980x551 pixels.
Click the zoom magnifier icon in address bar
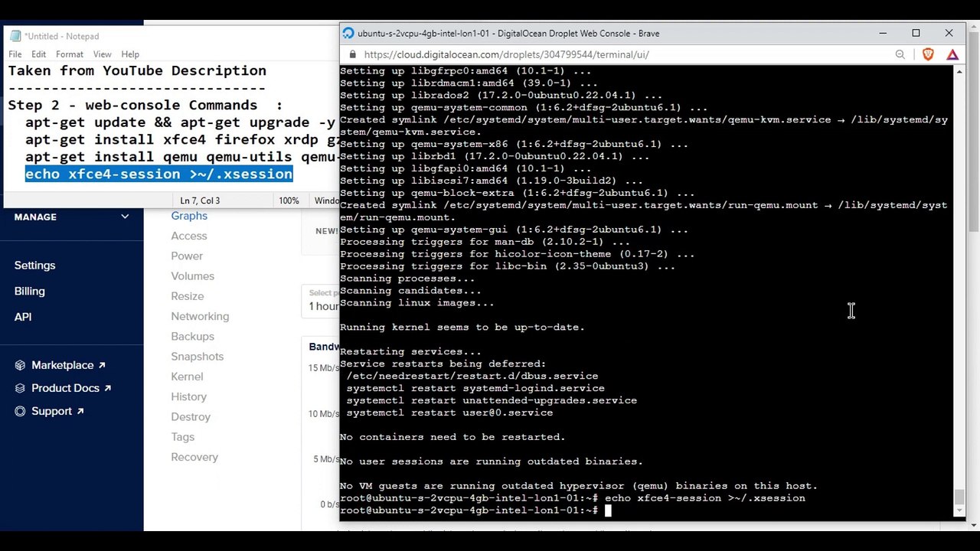[x=900, y=54]
